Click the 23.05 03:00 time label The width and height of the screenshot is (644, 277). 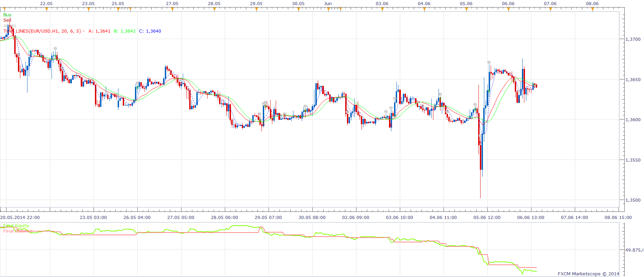93,218
